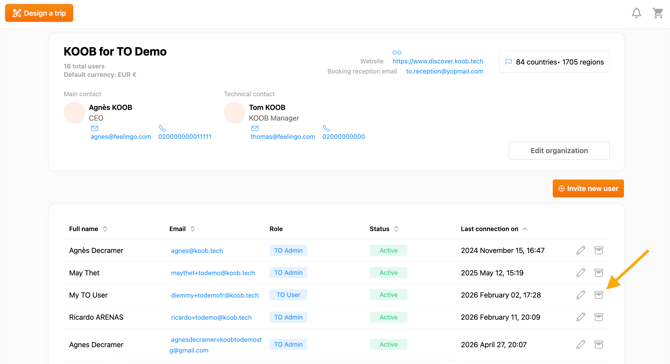
Task: Open the discover.koob.tech website link
Action: 438,61
